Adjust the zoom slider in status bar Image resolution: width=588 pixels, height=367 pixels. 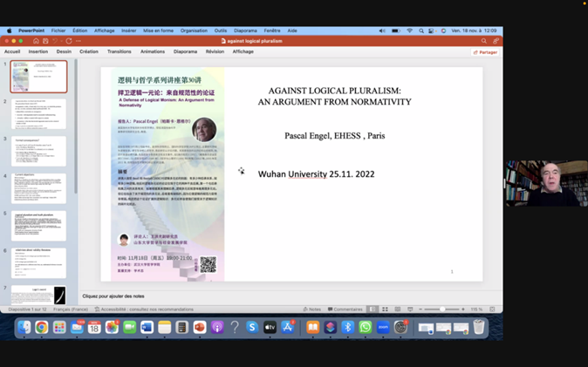click(443, 309)
